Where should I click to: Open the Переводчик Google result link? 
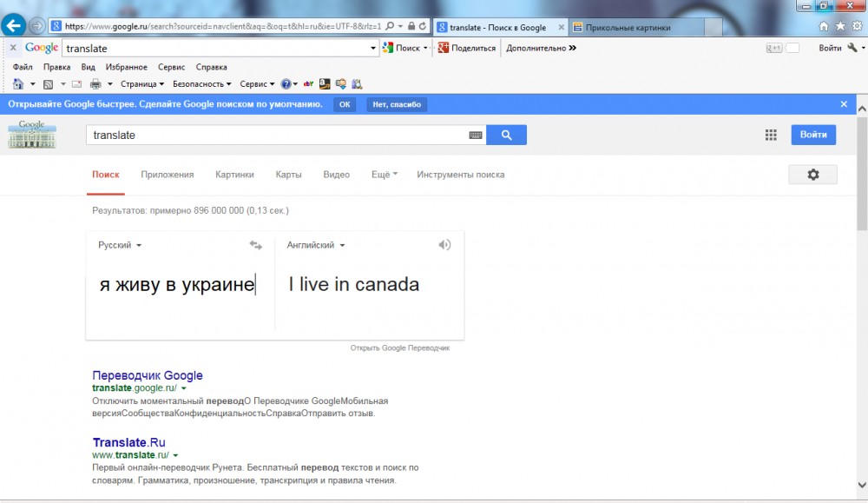coord(148,375)
